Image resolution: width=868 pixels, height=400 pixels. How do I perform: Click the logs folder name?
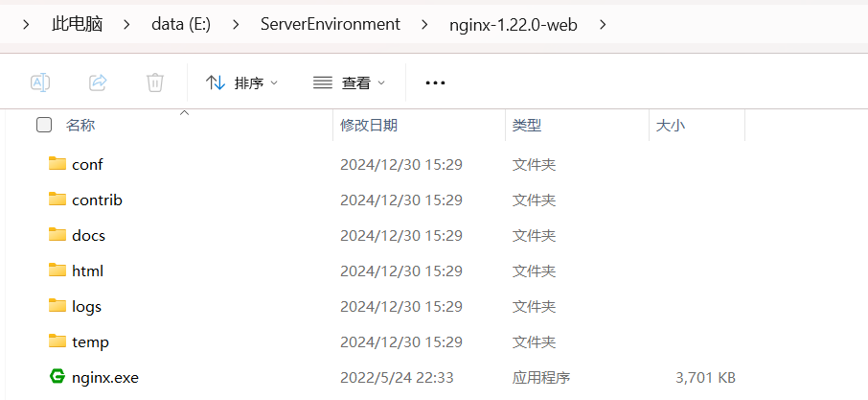87,306
